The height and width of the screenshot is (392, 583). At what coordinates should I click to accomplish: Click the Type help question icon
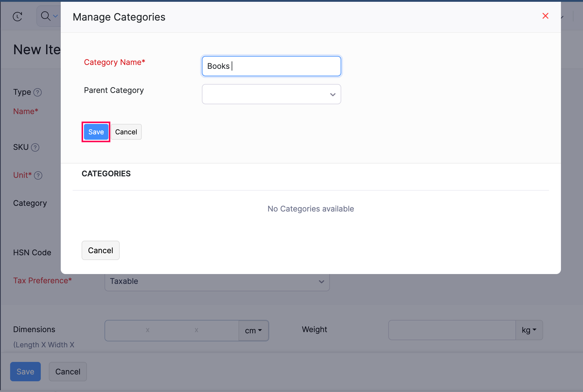(x=38, y=92)
